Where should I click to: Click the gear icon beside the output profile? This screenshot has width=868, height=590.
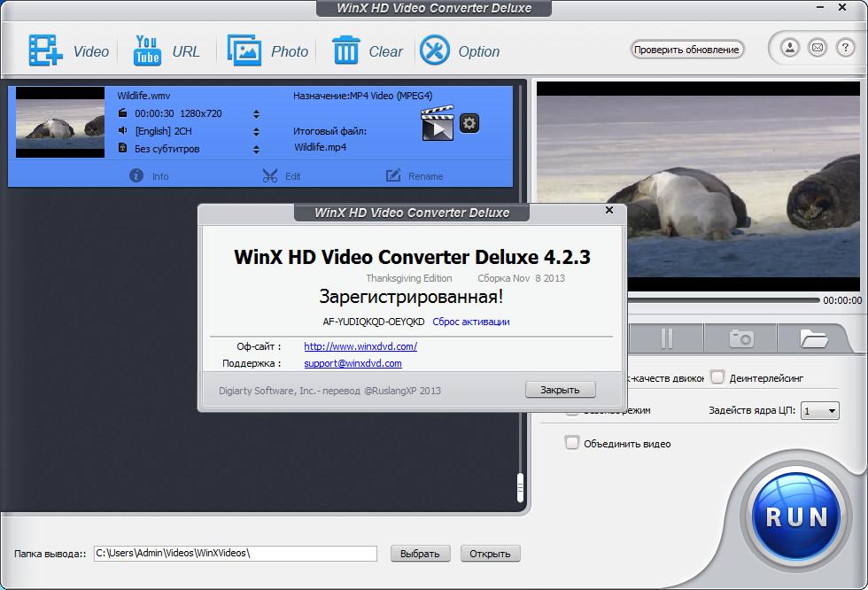469,123
